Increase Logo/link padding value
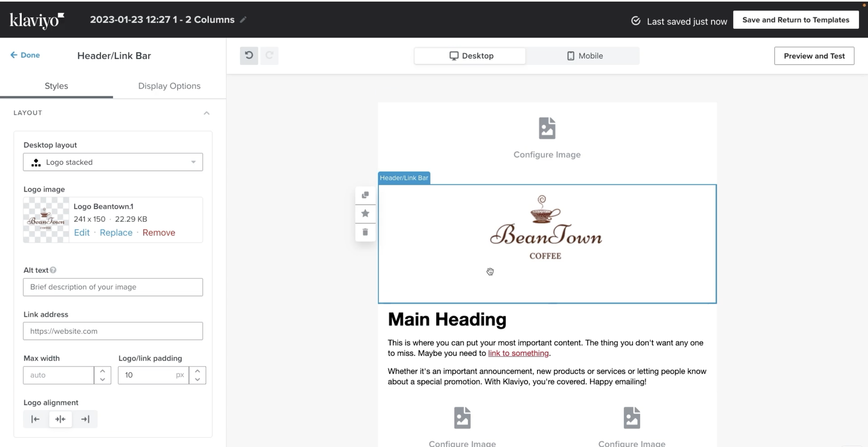Image resolution: width=868 pixels, height=447 pixels. 198,371
